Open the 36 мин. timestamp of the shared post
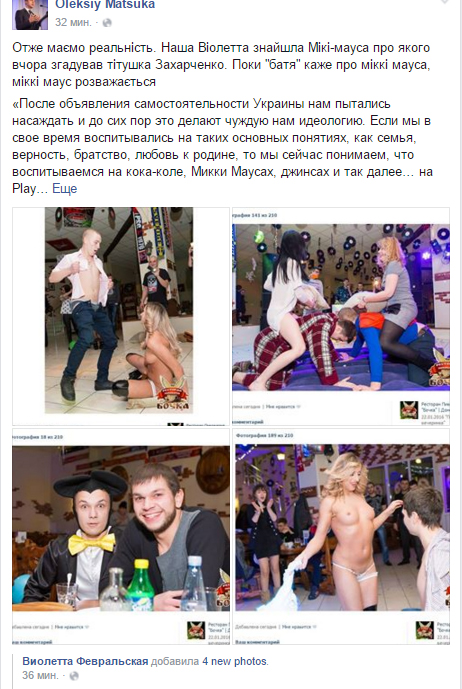This screenshot has width=462, height=689. pyautogui.click(x=40, y=675)
